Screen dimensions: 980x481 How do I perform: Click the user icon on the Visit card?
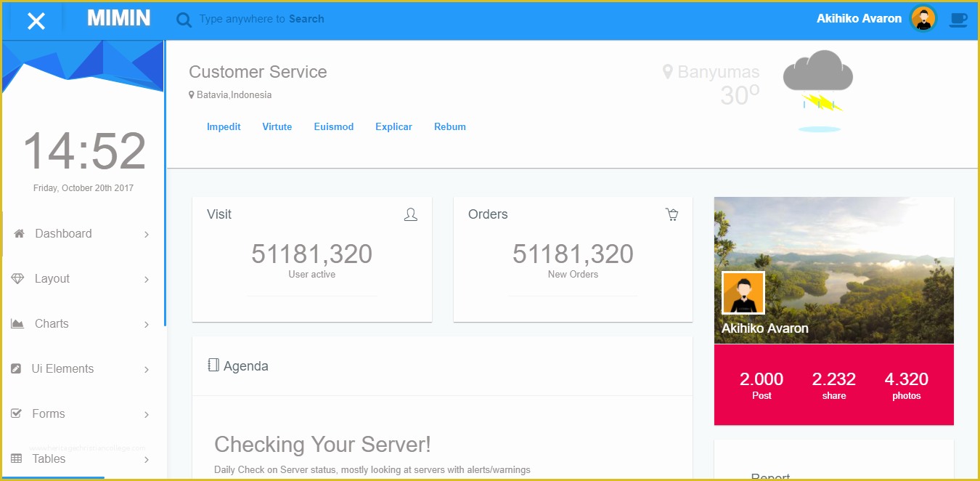[410, 214]
